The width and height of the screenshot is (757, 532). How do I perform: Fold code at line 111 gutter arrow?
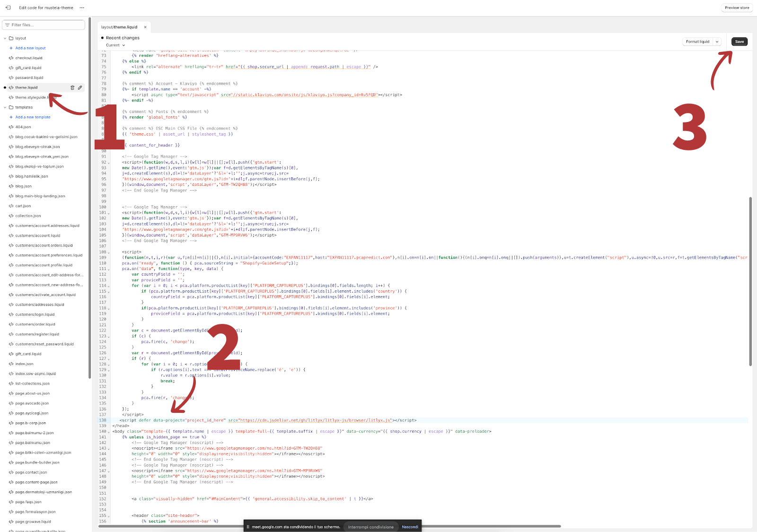point(109,269)
